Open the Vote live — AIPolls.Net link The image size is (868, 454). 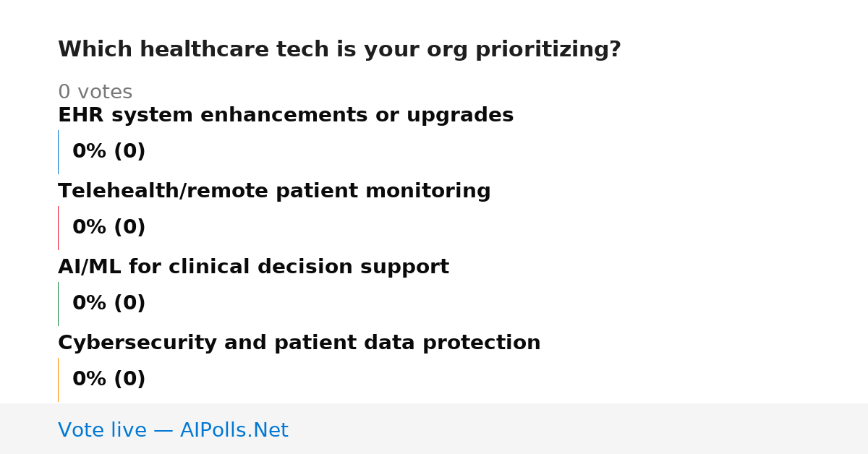pos(173,431)
